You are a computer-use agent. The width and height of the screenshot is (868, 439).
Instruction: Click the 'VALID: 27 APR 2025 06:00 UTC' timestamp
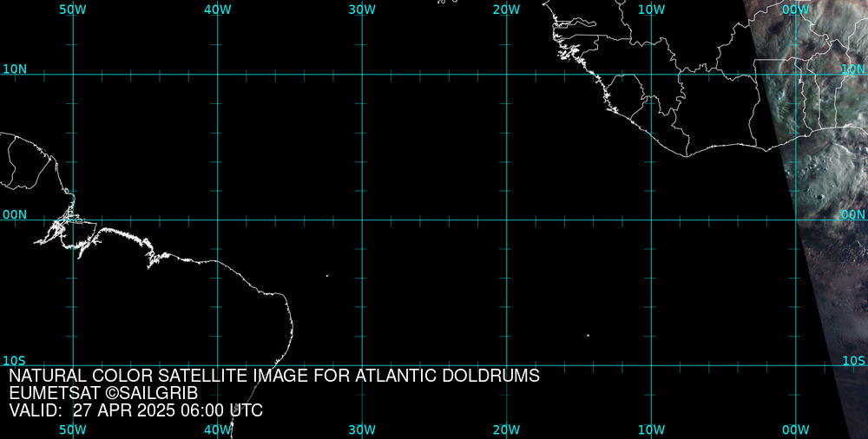136,410
